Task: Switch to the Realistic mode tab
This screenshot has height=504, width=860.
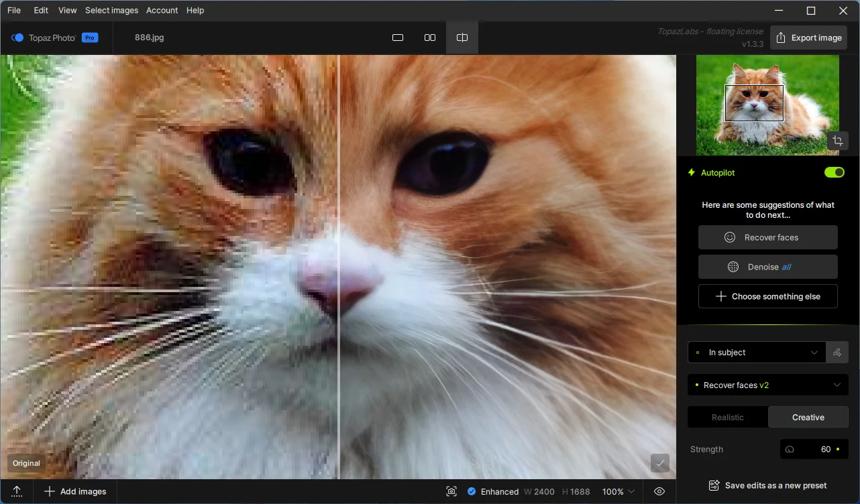Action: pos(728,417)
